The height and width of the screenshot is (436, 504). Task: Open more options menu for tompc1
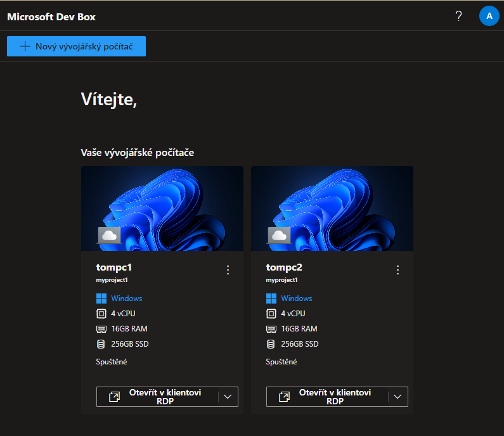[x=228, y=270]
